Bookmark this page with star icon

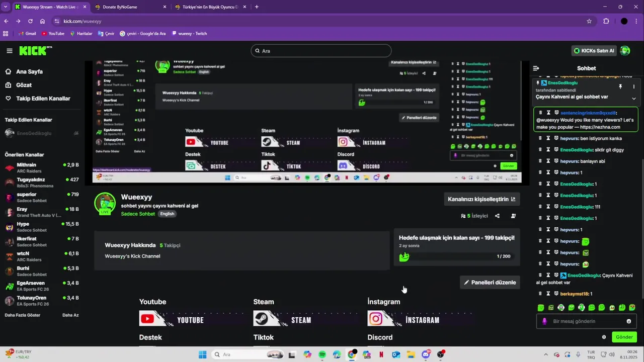point(589,21)
